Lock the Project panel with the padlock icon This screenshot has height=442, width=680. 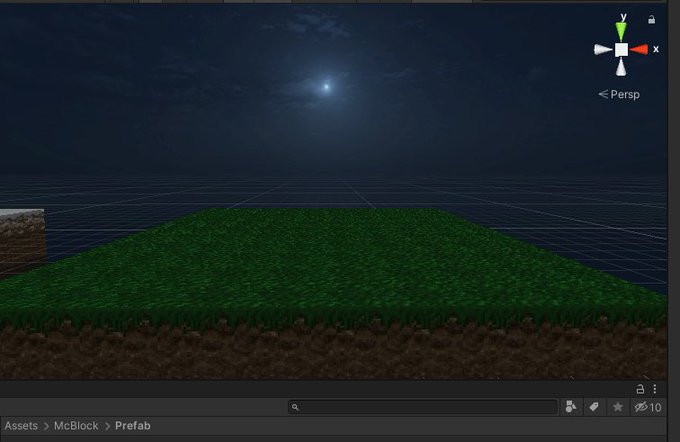(x=640, y=389)
